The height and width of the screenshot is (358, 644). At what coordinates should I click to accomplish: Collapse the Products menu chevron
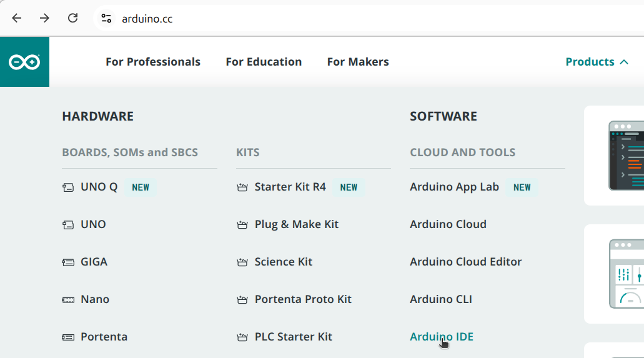[x=624, y=62]
